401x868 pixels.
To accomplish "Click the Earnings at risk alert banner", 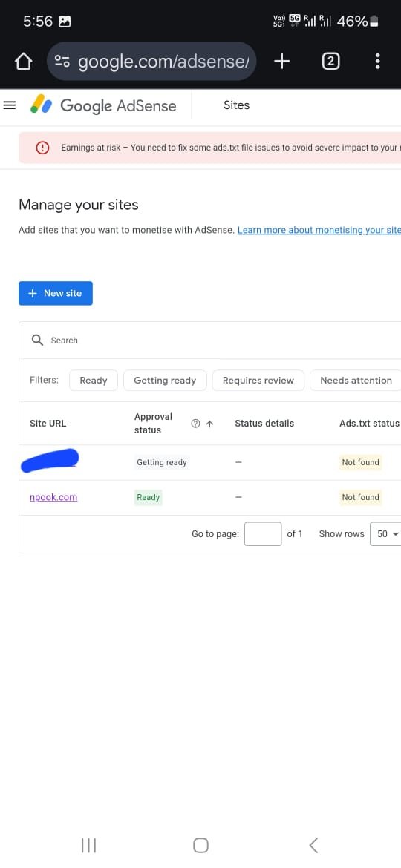I will [x=210, y=148].
